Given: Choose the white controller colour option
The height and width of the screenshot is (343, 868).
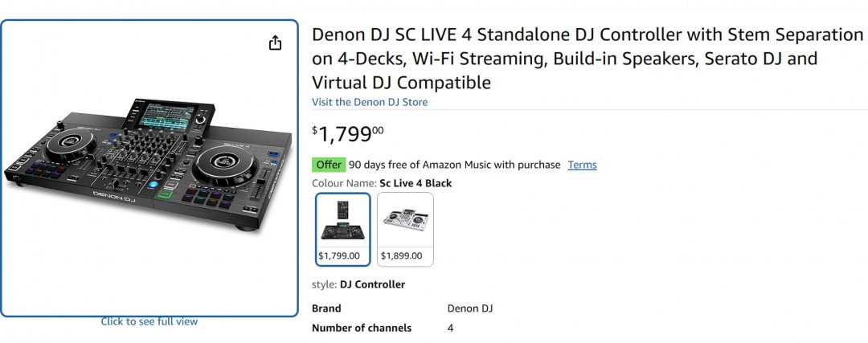Looking at the screenshot, I should 406,229.
